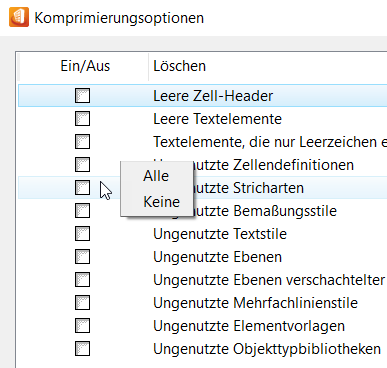Check the Ungenutzte Bemaßungsstile checkbox
Image resolution: width=387 pixels, height=368 pixels.
(82, 211)
